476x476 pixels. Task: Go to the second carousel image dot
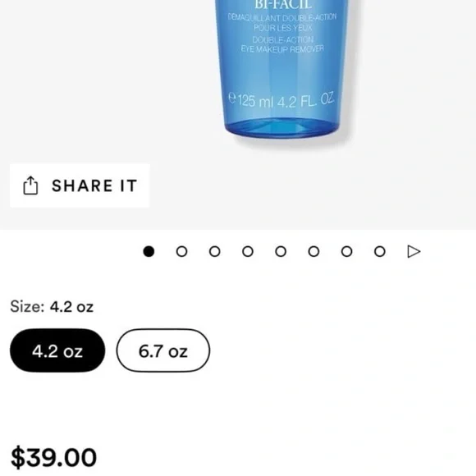pos(181,251)
